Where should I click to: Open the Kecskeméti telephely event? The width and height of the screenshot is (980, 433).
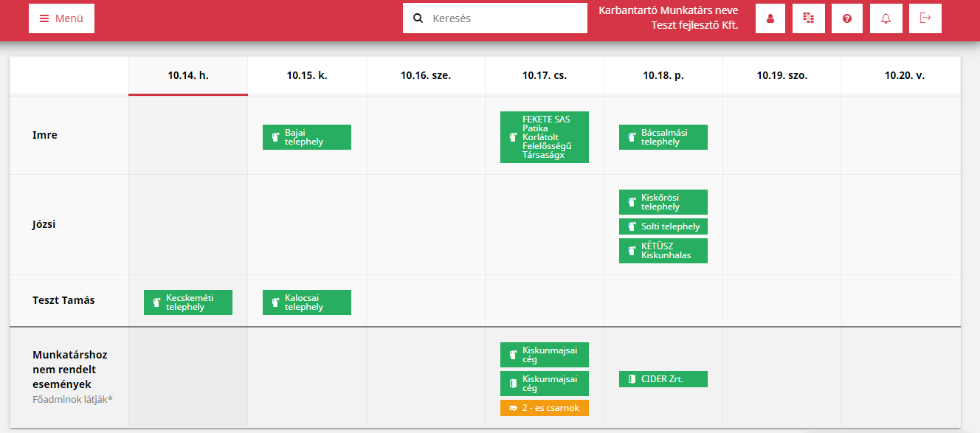click(x=188, y=302)
